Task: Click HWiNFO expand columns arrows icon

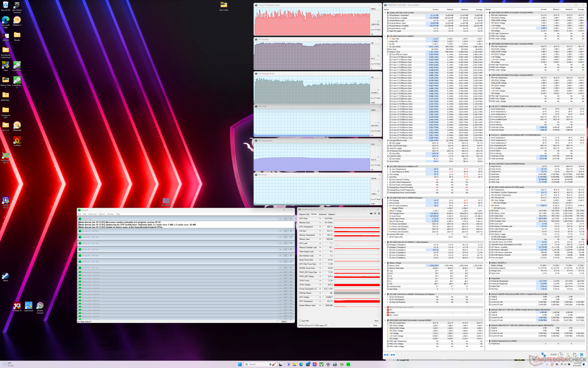Action: [386, 355]
